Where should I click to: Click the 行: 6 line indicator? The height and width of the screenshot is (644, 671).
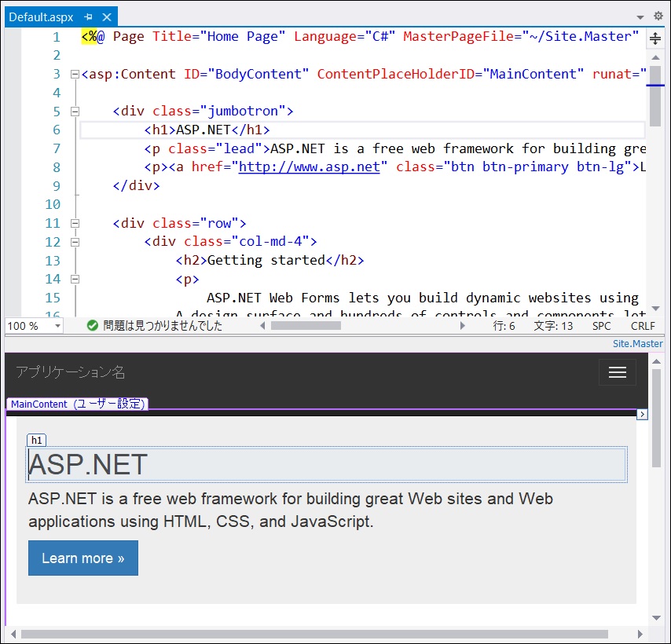(x=504, y=326)
